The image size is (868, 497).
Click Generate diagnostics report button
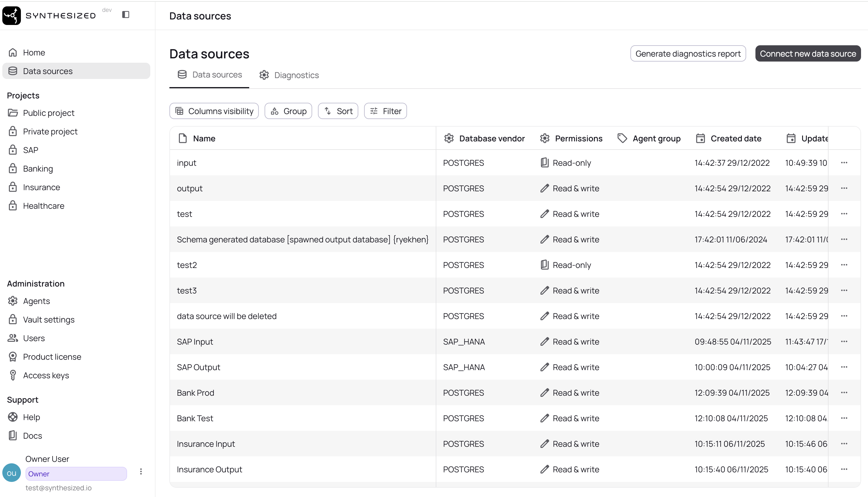(688, 54)
